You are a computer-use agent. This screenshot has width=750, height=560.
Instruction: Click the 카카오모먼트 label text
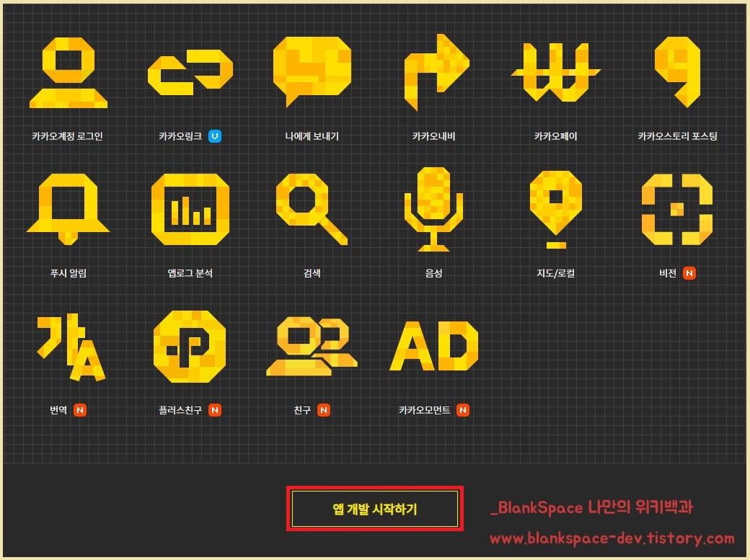pos(424,410)
